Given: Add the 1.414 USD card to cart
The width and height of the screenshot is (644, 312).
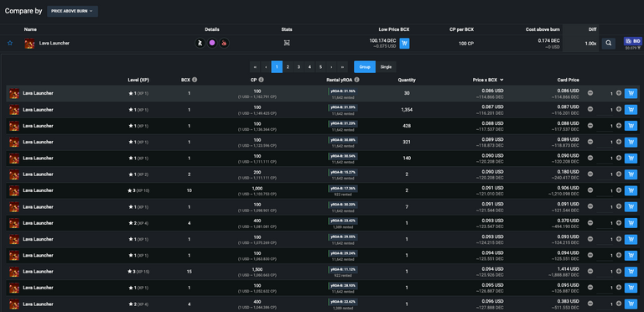Looking at the screenshot, I should point(631,272).
